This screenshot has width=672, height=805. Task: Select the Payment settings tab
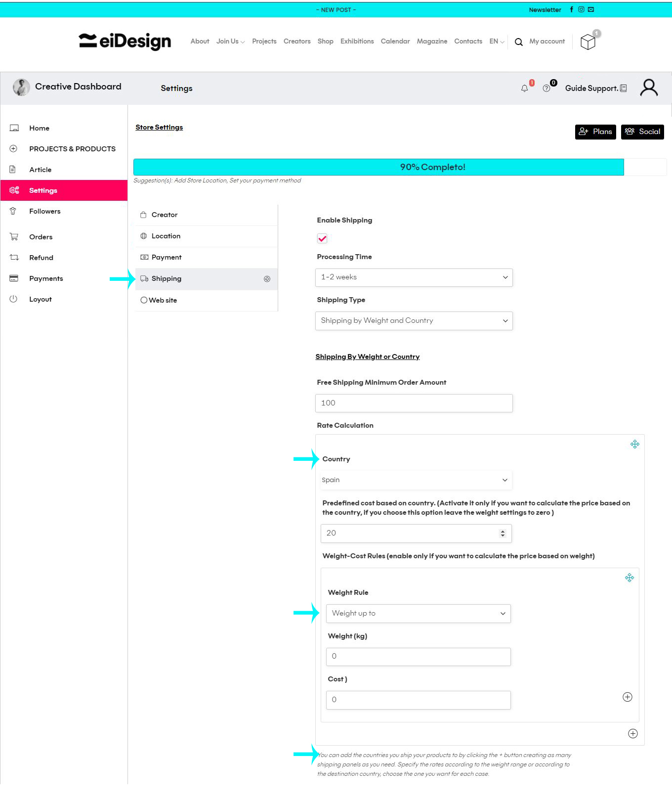(x=167, y=258)
